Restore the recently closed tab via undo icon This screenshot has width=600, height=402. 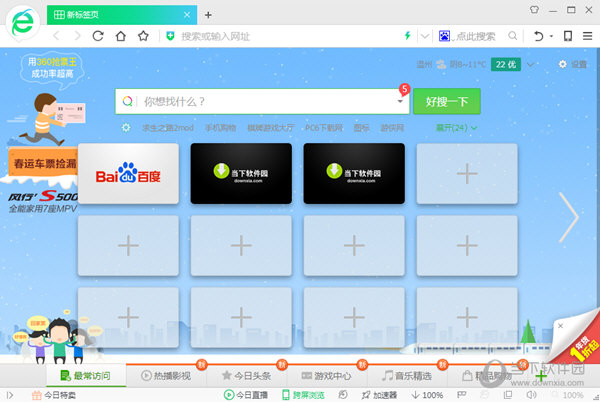(538, 36)
